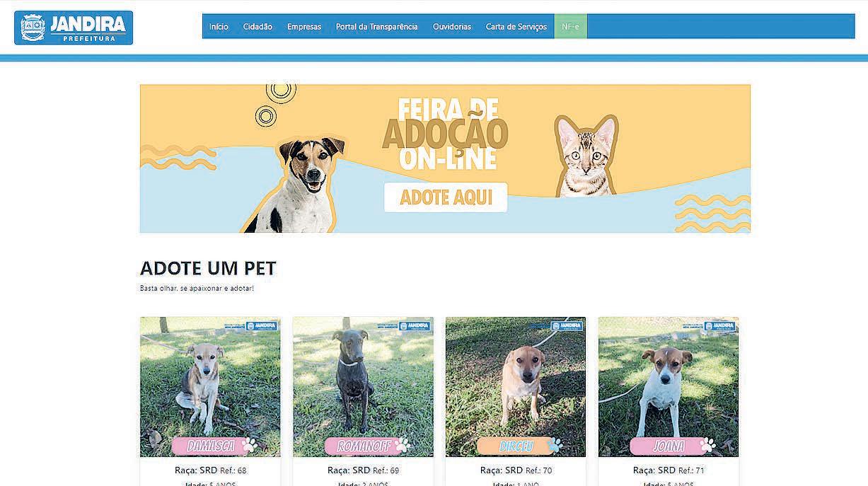This screenshot has height=486, width=868.
Task: Open Dirceu's dog photo
Action: pyautogui.click(x=516, y=387)
